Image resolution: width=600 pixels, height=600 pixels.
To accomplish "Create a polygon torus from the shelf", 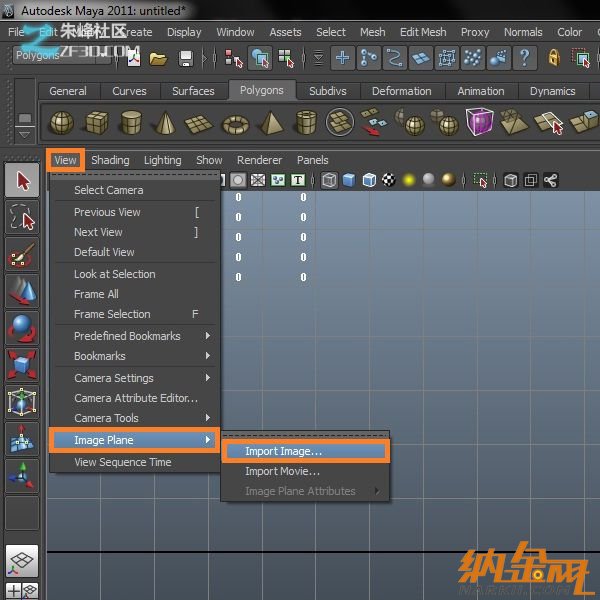I will pyautogui.click(x=235, y=125).
